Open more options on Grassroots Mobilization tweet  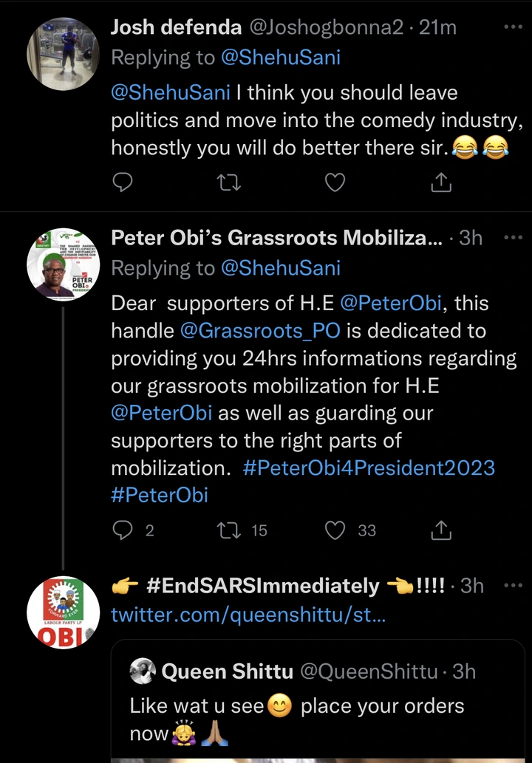point(512,238)
